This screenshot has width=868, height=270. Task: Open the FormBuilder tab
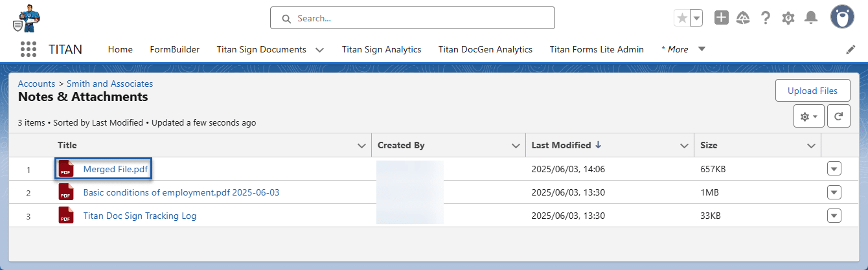click(175, 49)
